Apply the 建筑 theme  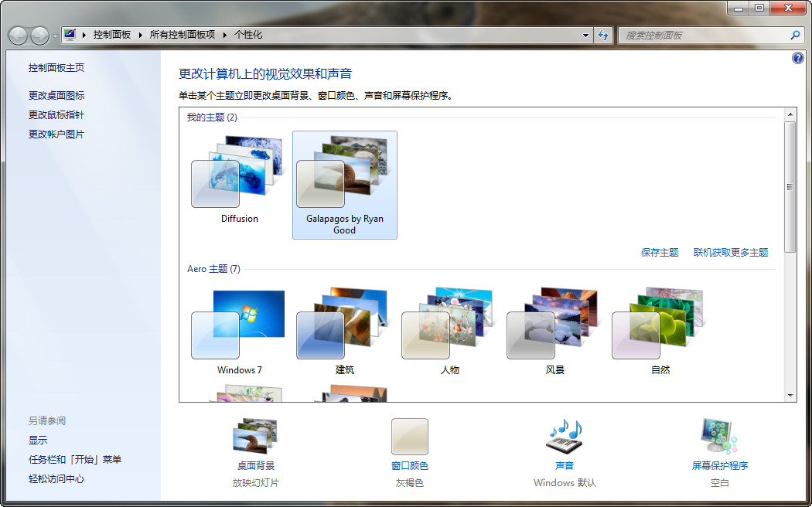coord(344,325)
